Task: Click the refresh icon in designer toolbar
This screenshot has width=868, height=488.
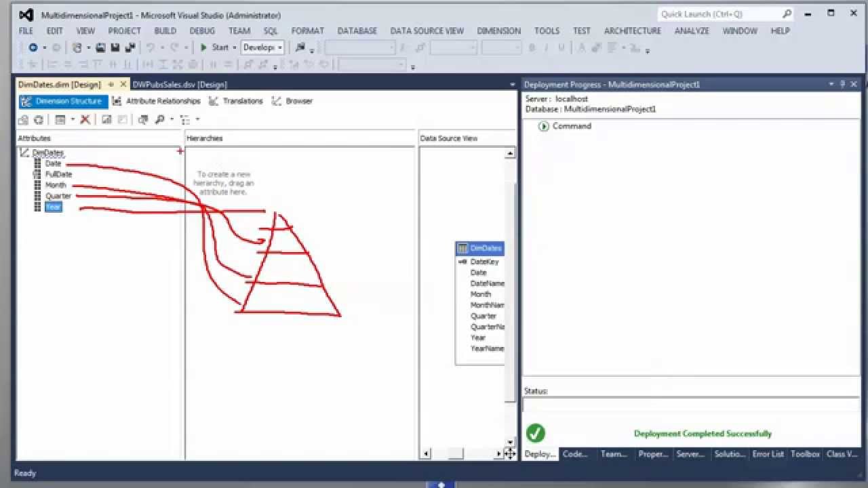Action: (39, 120)
